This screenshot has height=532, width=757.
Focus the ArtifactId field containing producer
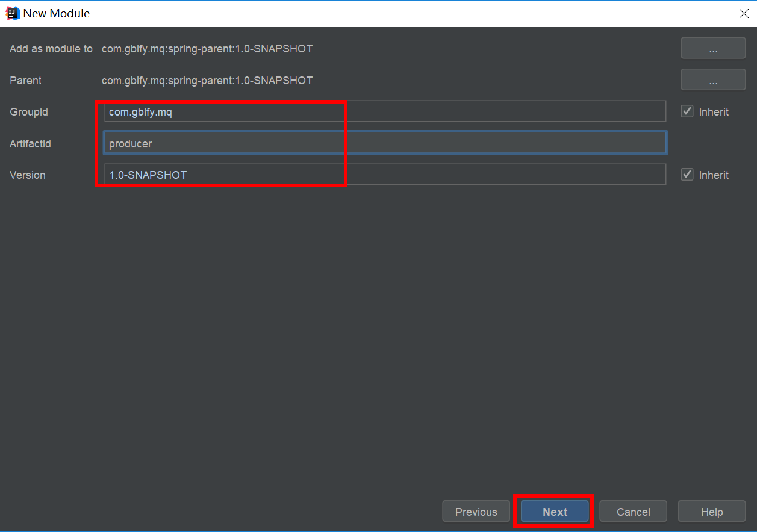385,143
